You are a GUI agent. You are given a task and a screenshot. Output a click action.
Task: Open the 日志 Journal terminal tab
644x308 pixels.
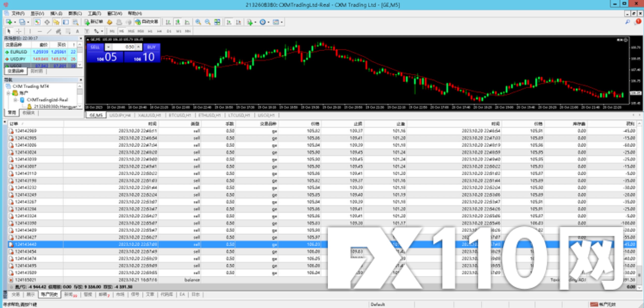tap(196, 294)
